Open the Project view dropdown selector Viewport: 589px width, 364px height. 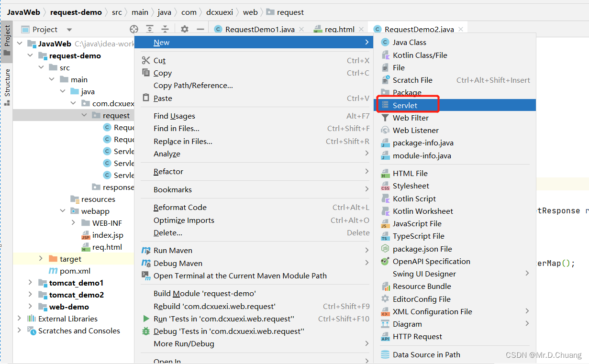[x=69, y=30]
